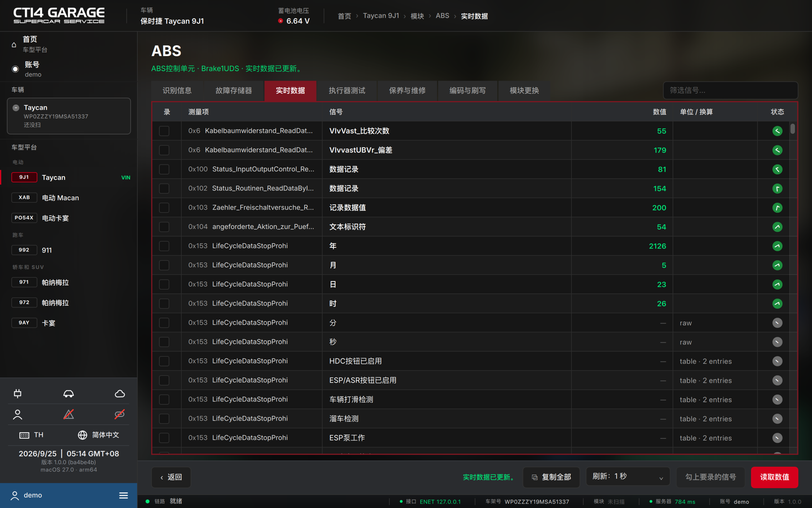Open the 刷新: 1 秒 refresh interval dropdown

click(x=628, y=477)
